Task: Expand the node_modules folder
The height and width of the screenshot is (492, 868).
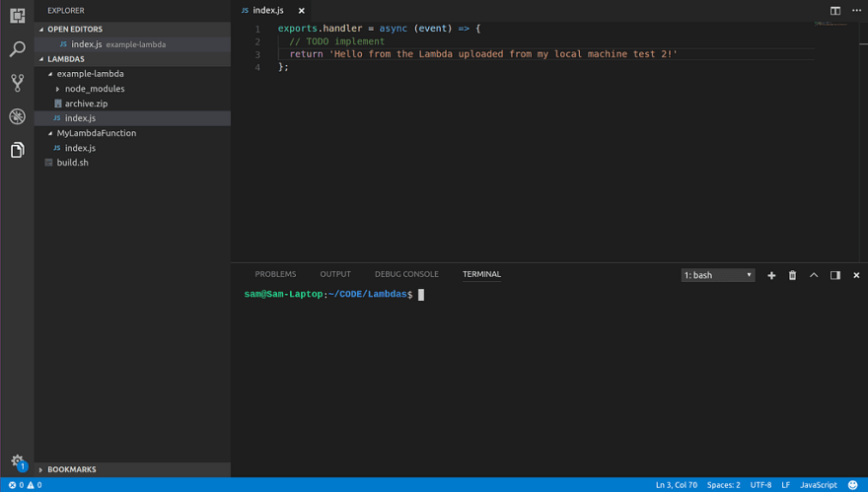Action: [57, 89]
